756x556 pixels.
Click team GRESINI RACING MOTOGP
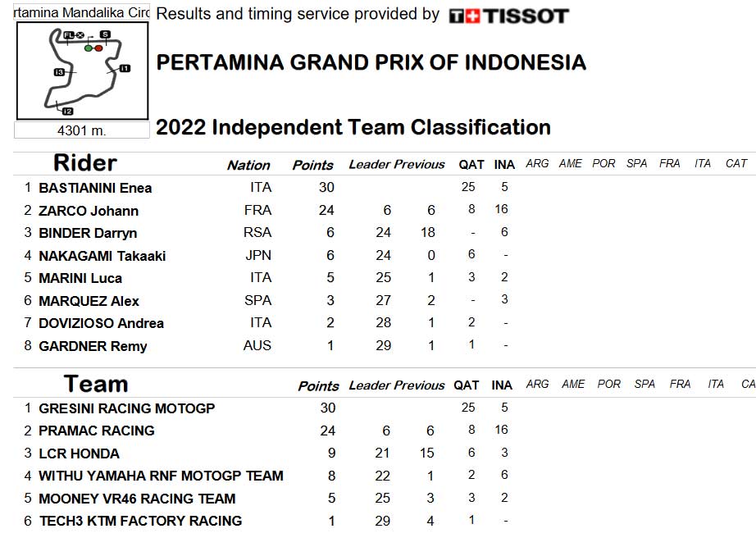(x=127, y=408)
